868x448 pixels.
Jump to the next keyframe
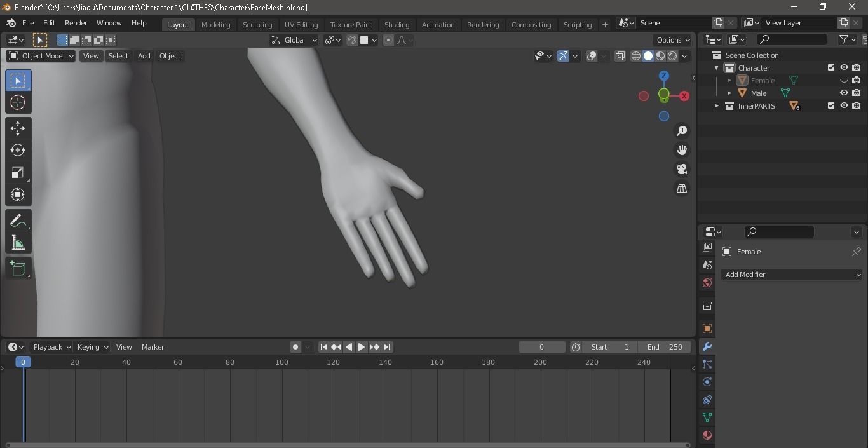coord(374,347)
